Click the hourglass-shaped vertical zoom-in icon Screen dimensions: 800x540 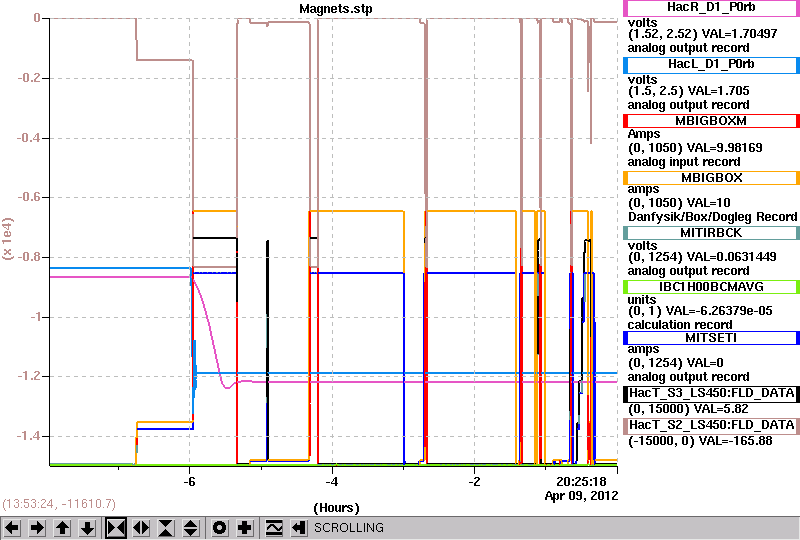(166, 528)
